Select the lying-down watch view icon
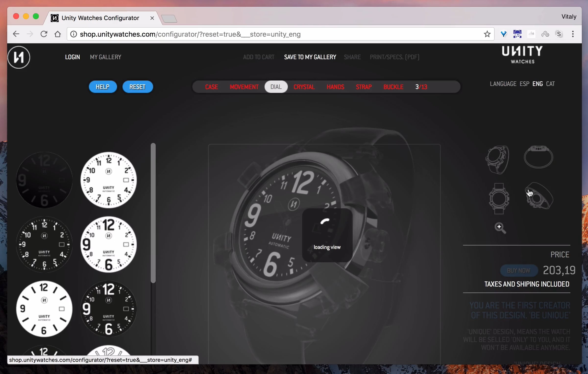Image resolution: width=588 pixels, height=374 pixels. pos(539,196)
